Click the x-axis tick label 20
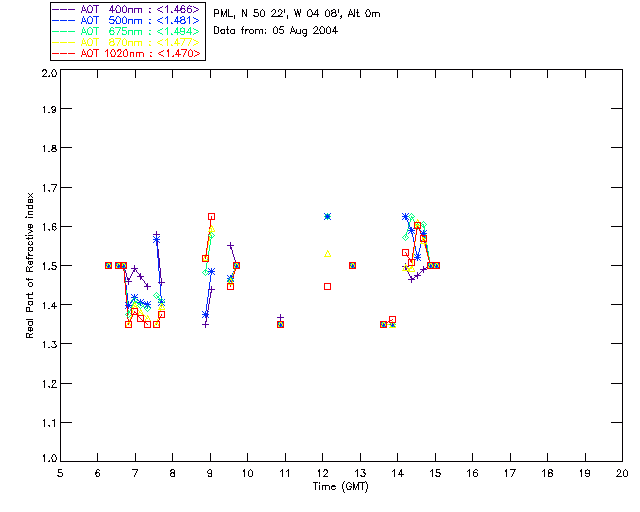Screen dimensions: 640x512 coord(622,473)
